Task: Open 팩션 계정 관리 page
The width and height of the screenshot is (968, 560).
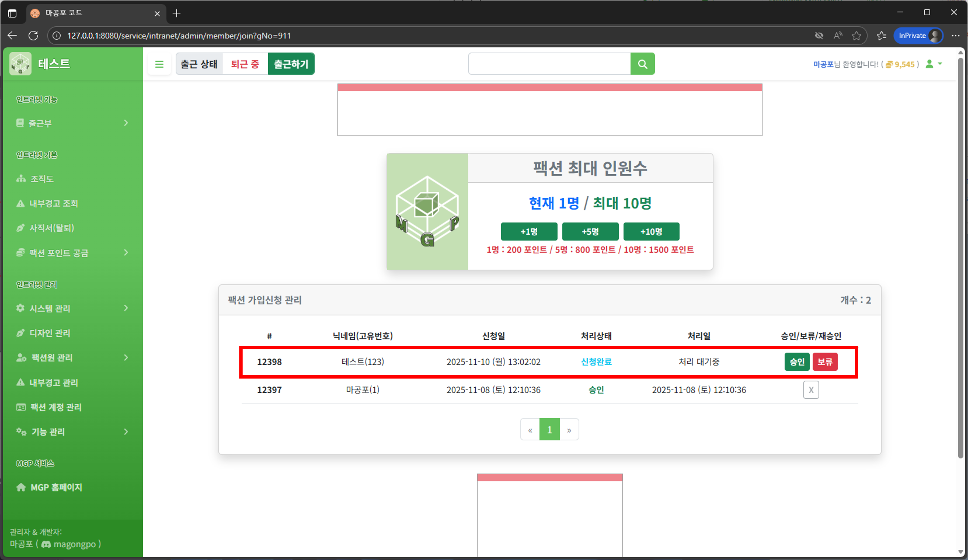Action: point(56,407)
